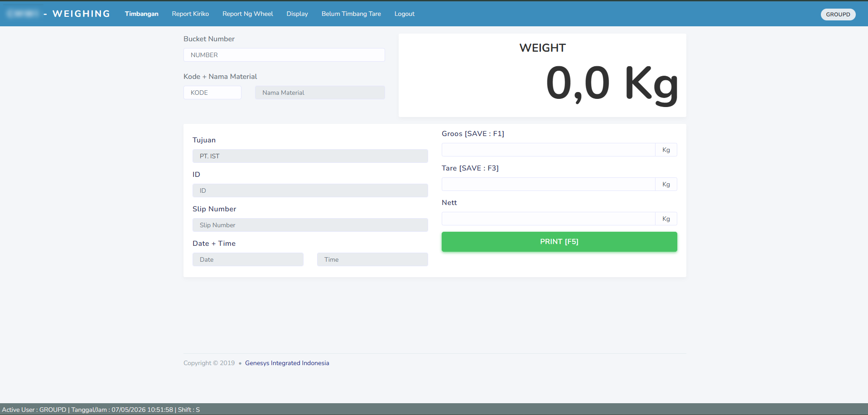Open the Timbangan menu item
The image size is (868, 415).
coord(141,14)
